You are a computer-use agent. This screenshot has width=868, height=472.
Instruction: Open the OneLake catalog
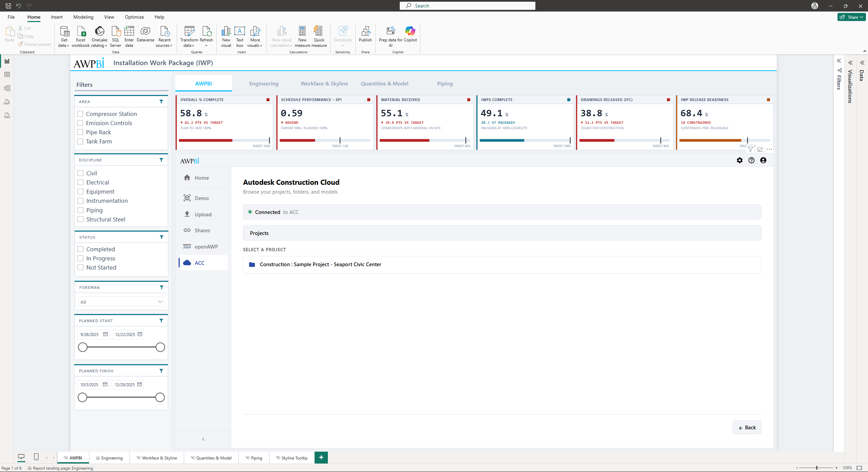pos(99,37)
